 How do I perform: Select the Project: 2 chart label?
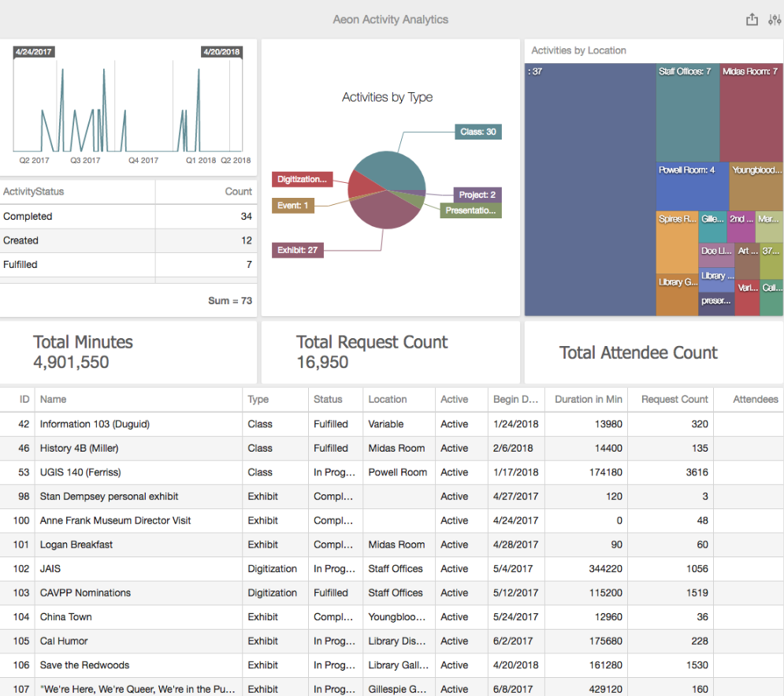[x=477, y=195]
